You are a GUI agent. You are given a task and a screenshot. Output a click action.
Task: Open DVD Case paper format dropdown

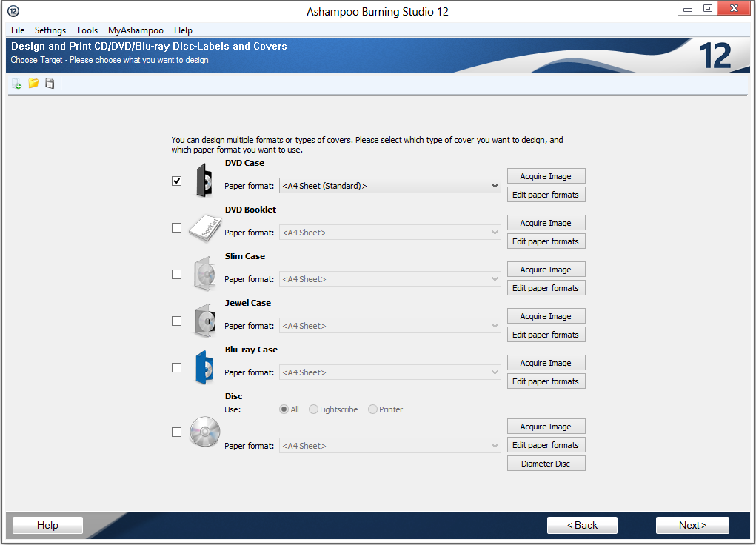(390, 186)
